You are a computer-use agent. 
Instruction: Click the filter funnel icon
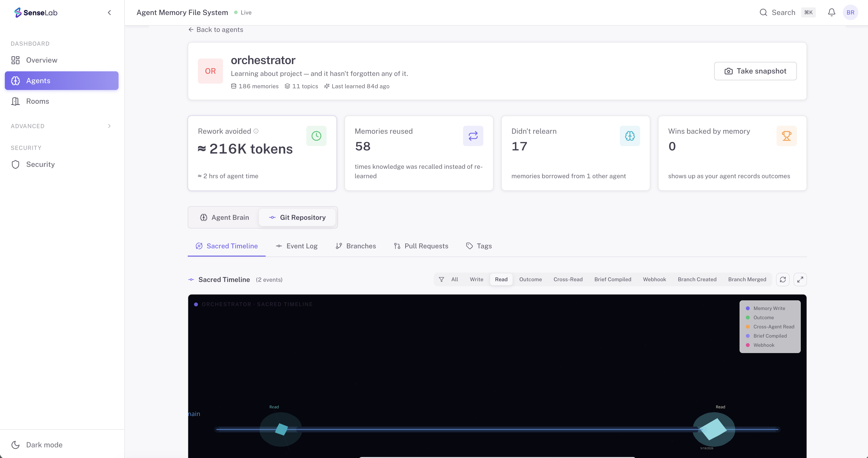(x=441, y=280)
